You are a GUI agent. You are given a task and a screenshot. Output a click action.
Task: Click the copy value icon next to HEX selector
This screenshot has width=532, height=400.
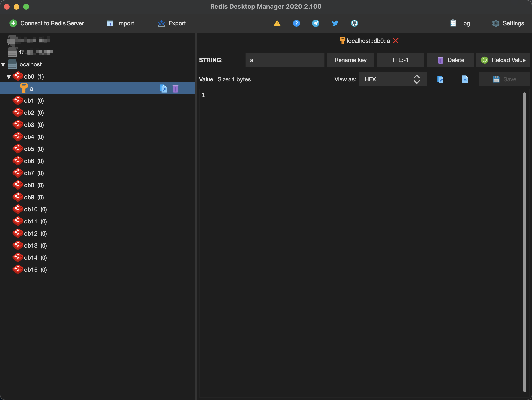440,79
